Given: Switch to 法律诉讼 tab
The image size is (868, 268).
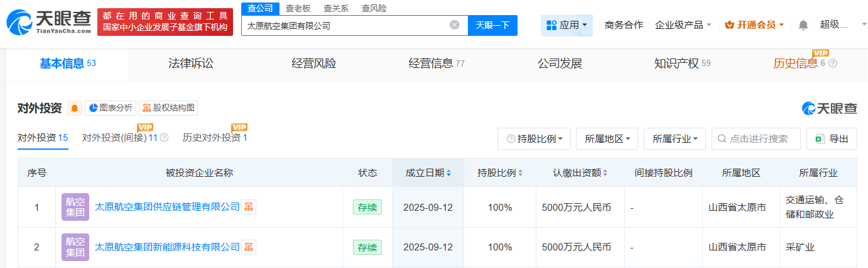Looking at the screenshot, I should coord(190,64).
